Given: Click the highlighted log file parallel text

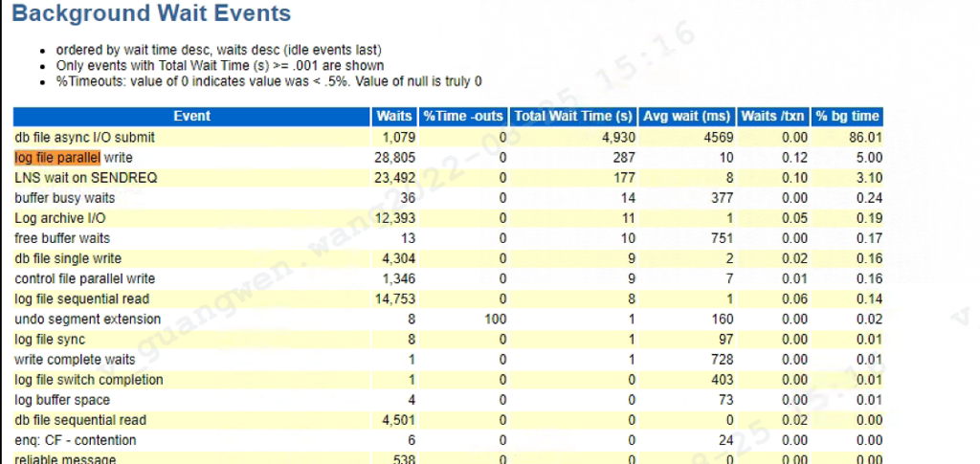Looking at the screenshot, I should pyautogui.click(x=56, y=157).
